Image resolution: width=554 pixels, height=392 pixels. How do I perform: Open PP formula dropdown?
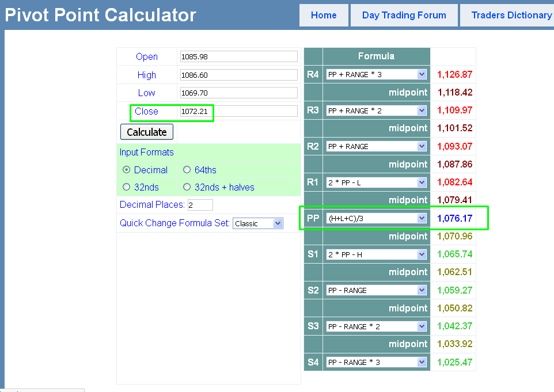[x=376, y=218]
